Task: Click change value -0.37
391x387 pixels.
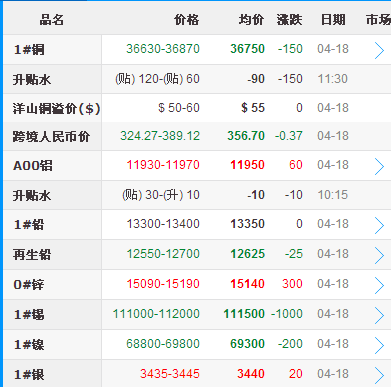Action: (289, 136)
